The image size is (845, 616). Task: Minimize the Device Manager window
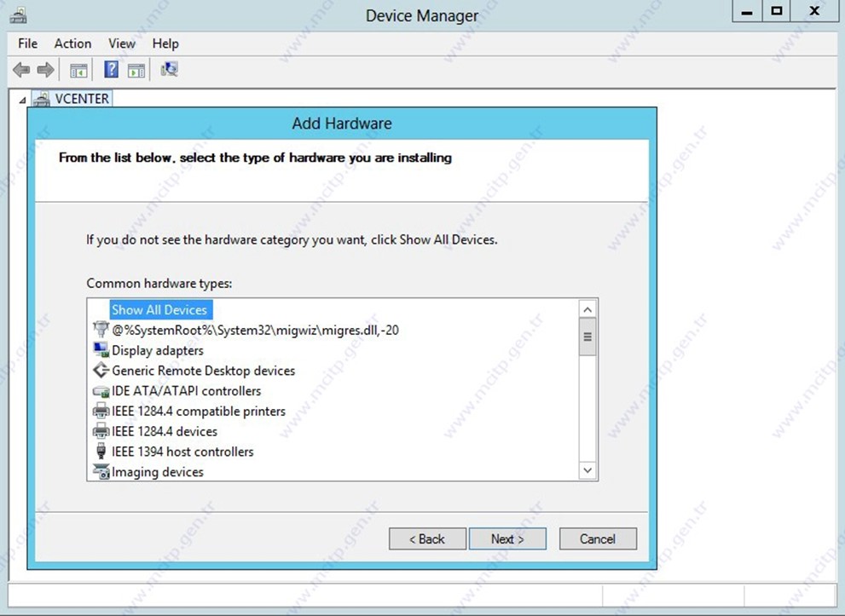tap(747, 11)
